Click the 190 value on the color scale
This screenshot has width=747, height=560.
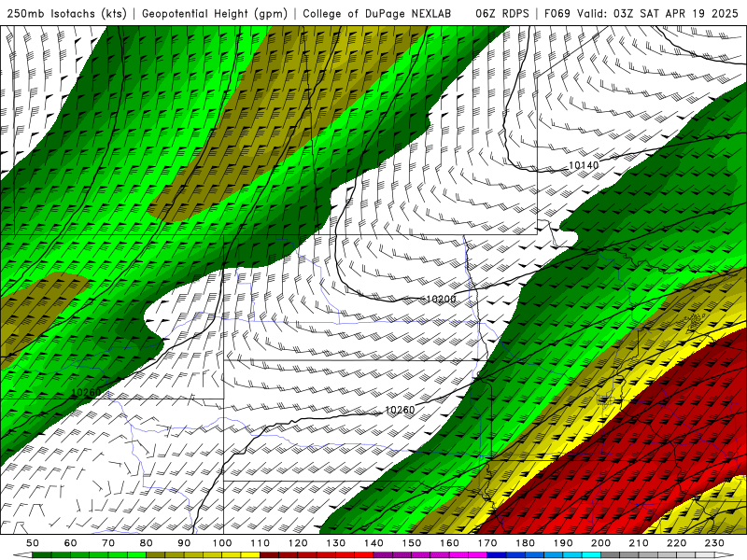point(563,543)
